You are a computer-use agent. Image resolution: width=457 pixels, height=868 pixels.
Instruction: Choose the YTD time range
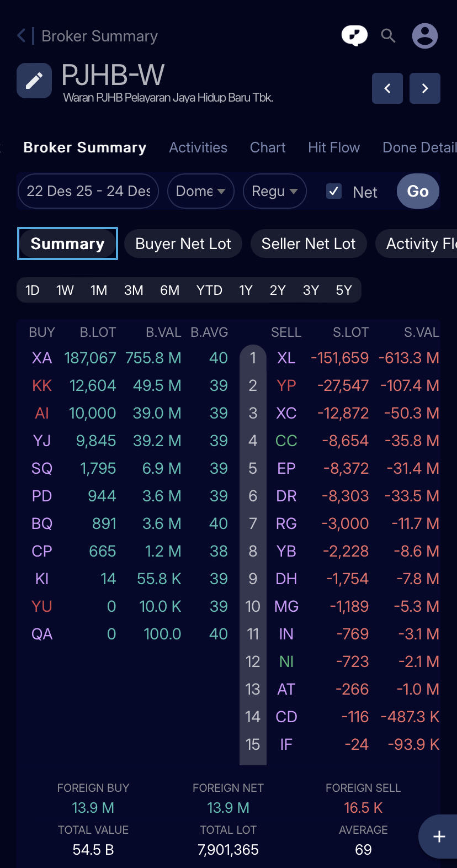click(x=209, y=290)
